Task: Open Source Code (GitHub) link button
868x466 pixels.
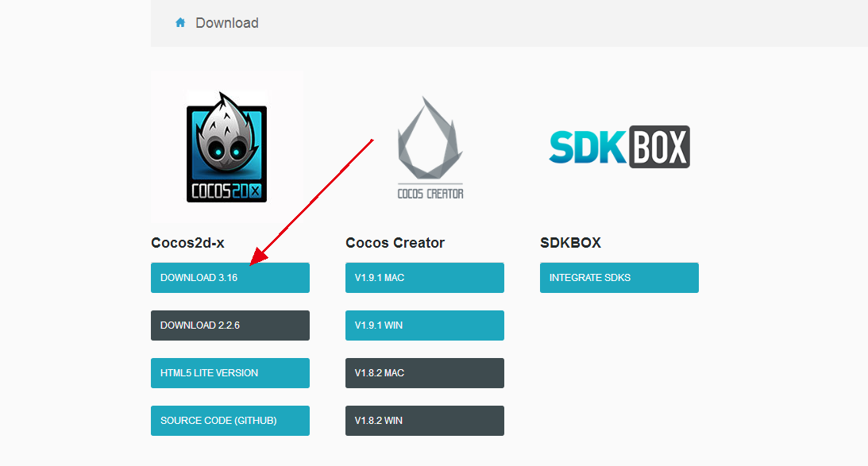Action: 230,420
